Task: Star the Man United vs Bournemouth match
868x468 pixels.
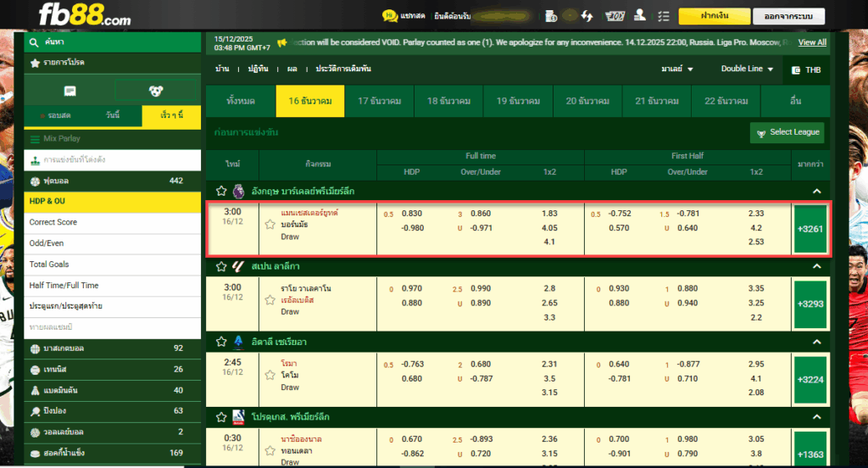Action: [270, 225]
